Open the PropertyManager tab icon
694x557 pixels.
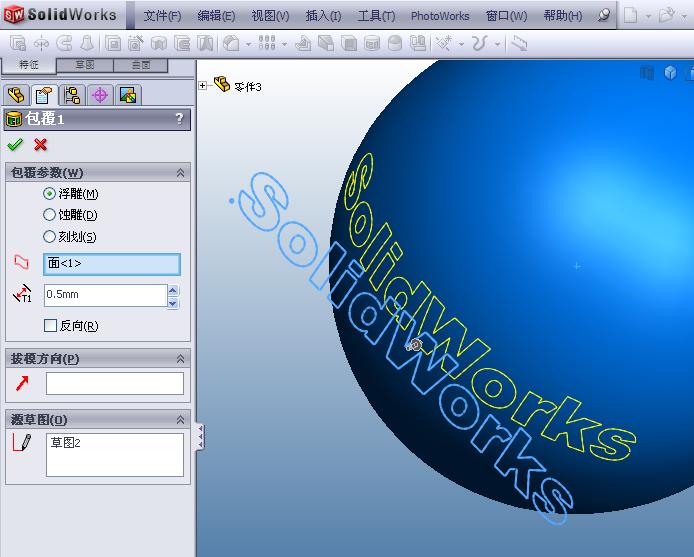click(x=44, y=95)
